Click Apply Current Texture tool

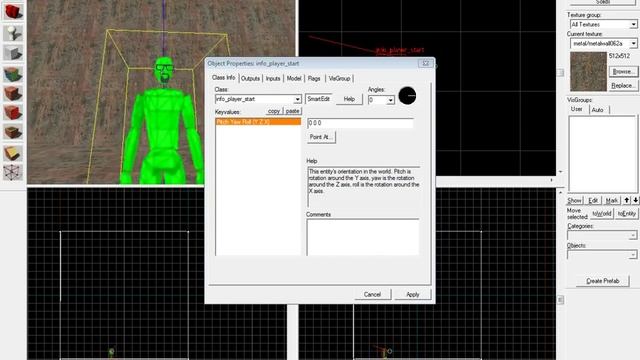13,93
